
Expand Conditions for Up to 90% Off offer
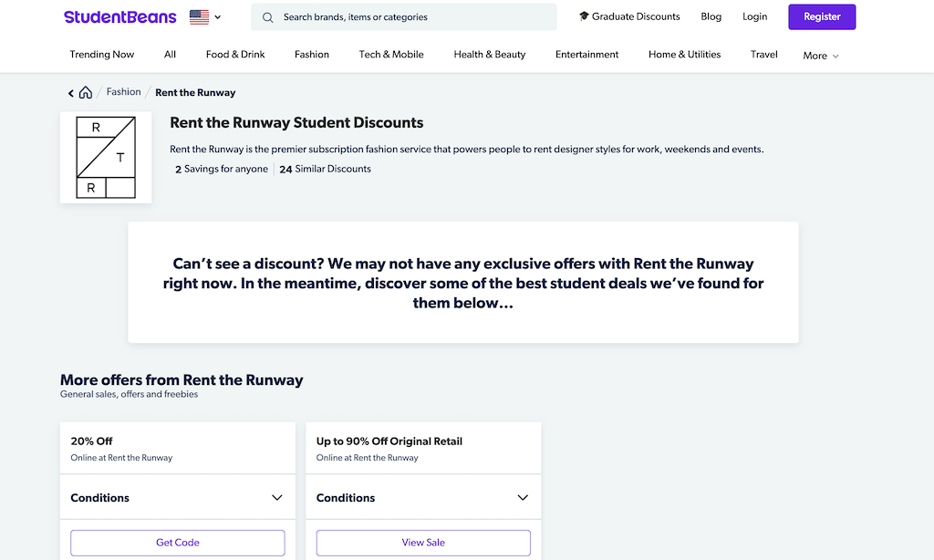coord(423,497)
